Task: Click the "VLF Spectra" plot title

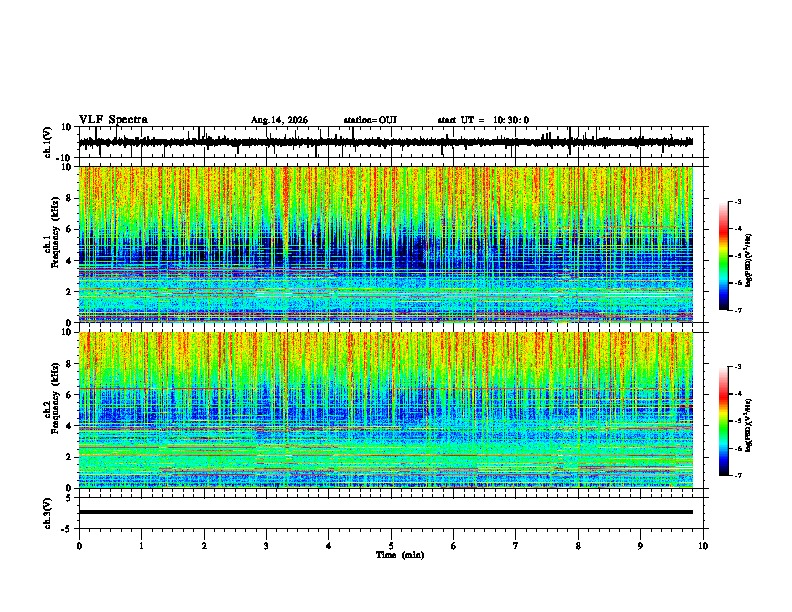Action: 113,120
